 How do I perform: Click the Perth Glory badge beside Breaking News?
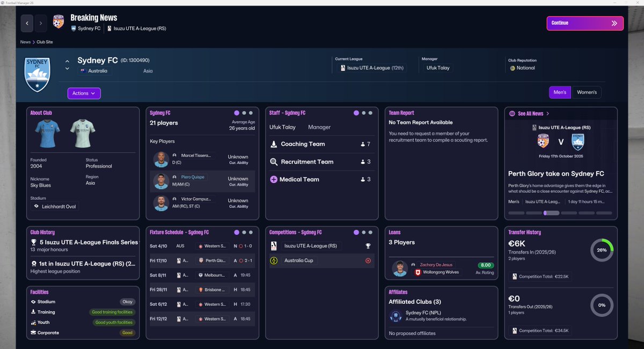58,22
